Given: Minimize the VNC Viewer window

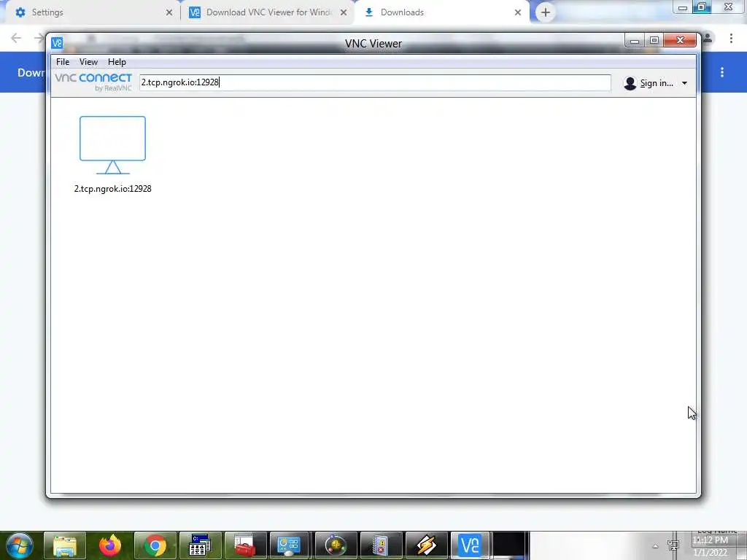Looking at the screenshot, I should tap(634, 41).
